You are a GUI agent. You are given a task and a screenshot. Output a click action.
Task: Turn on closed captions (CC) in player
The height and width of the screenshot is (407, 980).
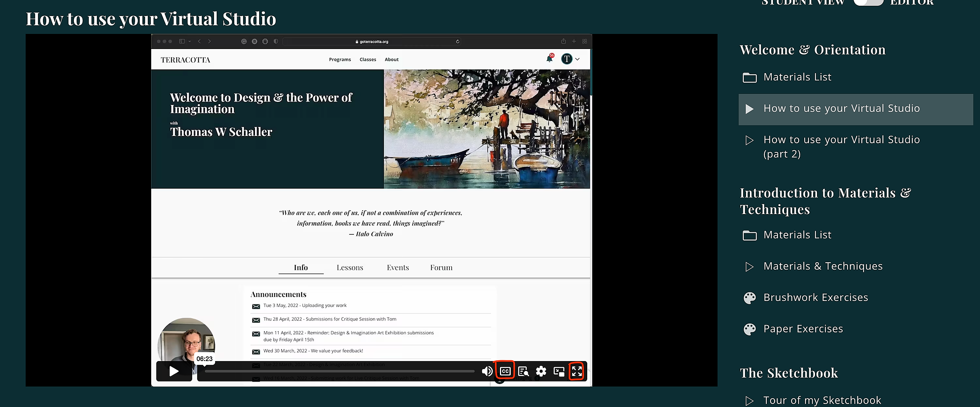[x=505, y=371]
